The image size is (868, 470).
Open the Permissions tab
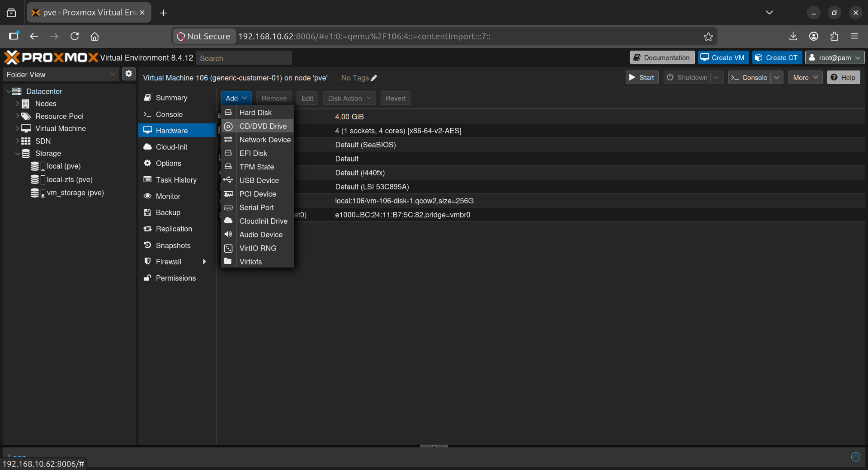click(177, 278)
